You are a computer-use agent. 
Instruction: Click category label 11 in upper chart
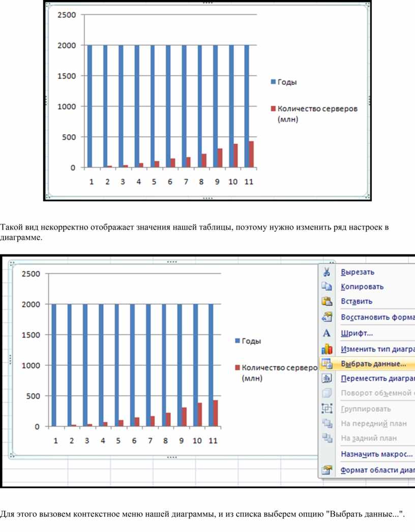[249, 182]
